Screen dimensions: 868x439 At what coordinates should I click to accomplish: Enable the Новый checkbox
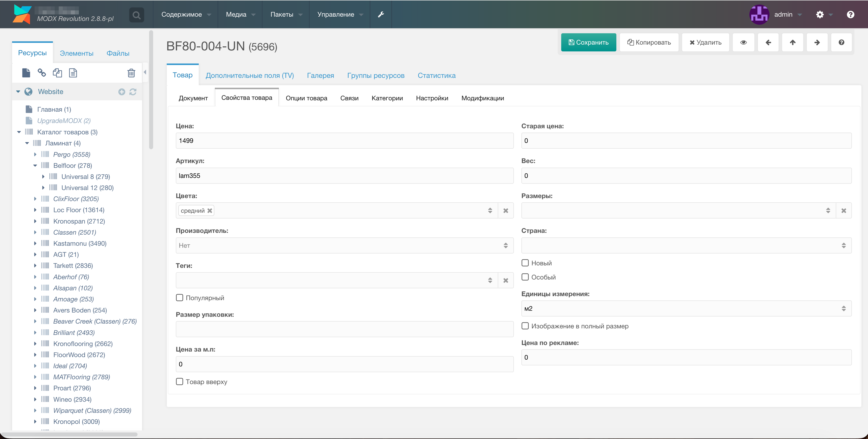[525, 263]
